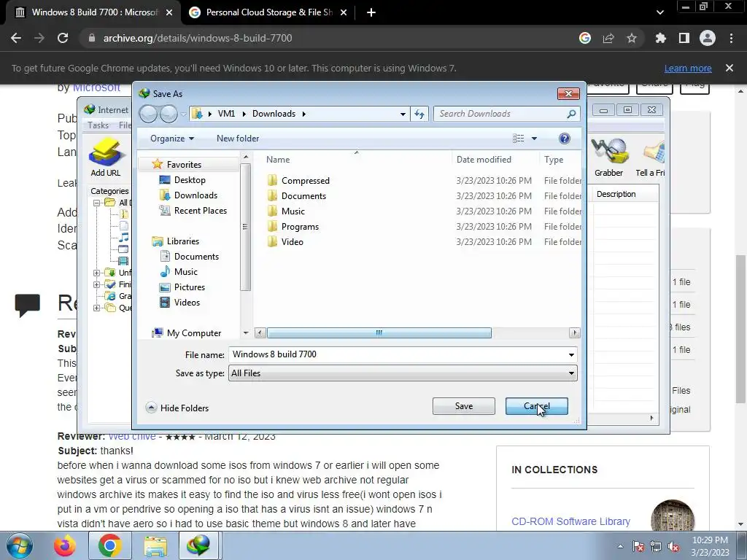Click the navigation pane scrollbar down arrow

246,332
